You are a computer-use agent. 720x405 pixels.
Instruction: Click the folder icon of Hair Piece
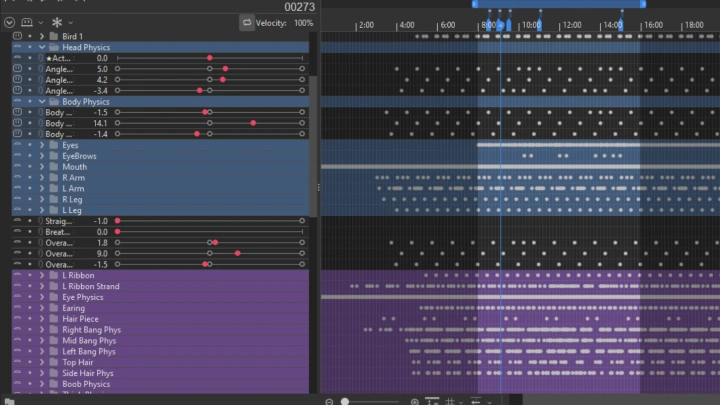(x=54, y=319)
